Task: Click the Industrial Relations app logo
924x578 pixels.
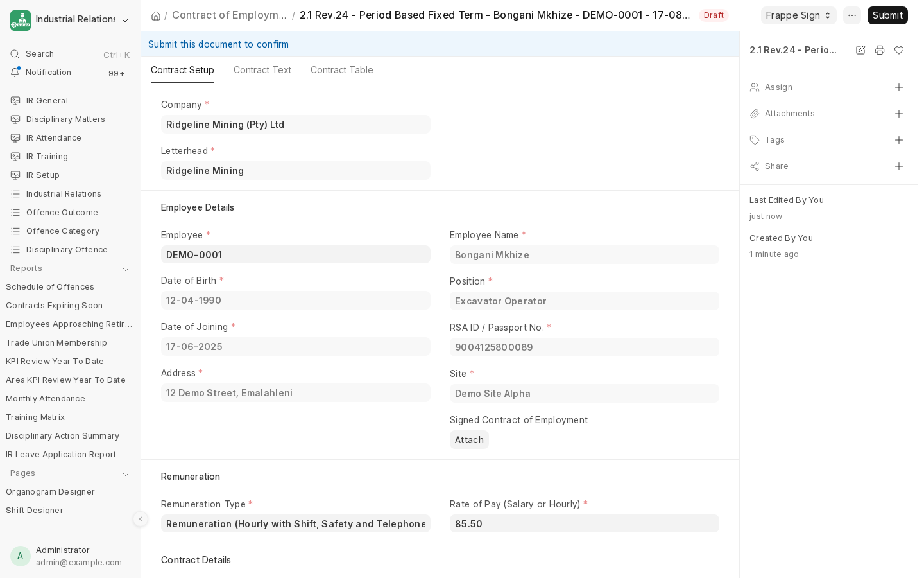Action: tap(21, 21)
